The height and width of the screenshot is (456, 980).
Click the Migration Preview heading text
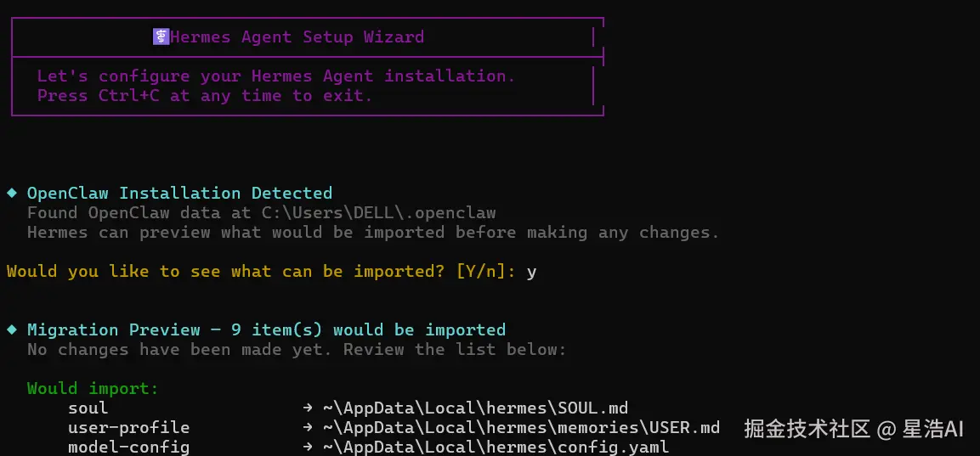click(266, 329)
